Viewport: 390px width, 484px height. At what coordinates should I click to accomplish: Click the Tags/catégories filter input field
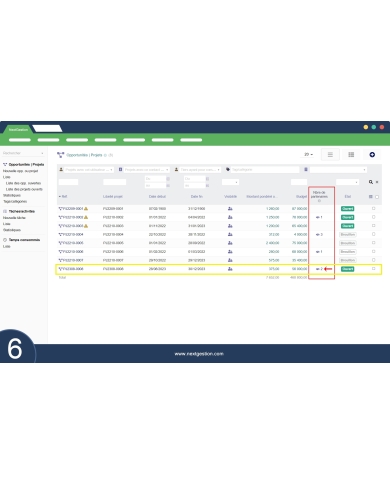point(265,170)
